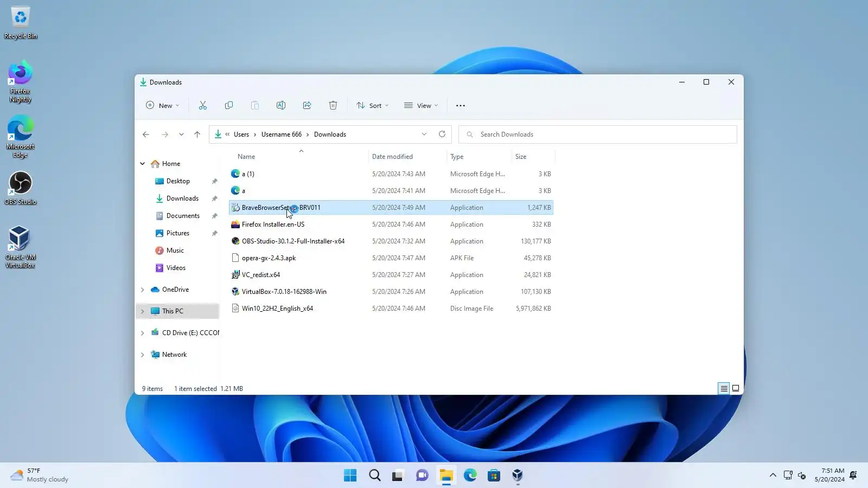Select the Firefox Installer.en-US file
The image size is (868, 488).
pos(391,224)
